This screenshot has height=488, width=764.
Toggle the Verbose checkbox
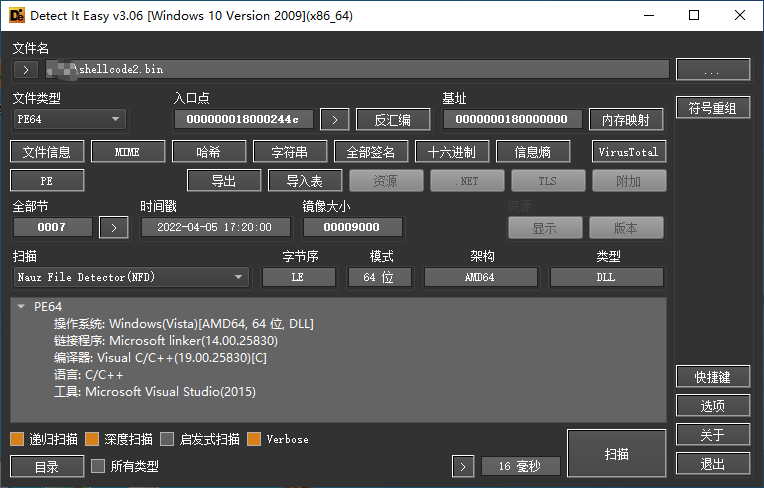[x=254, y=439]
